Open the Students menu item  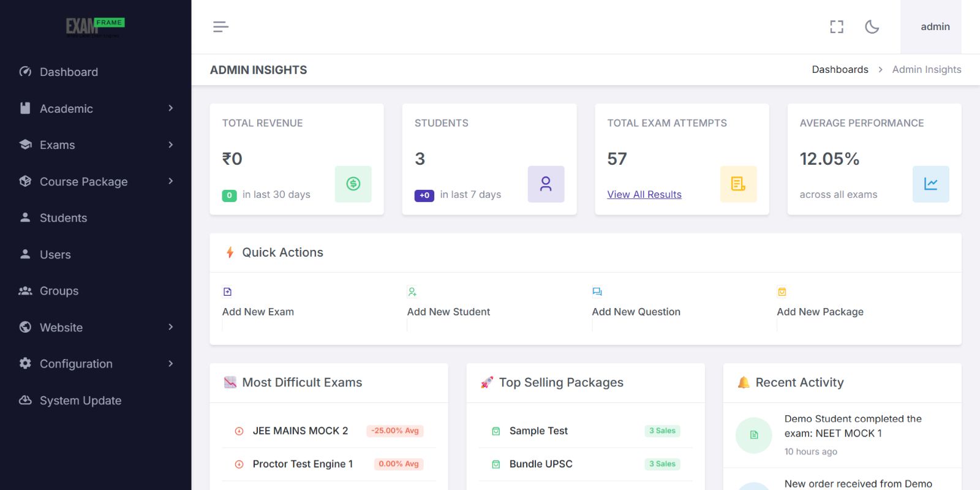click(x=63, y=218)
